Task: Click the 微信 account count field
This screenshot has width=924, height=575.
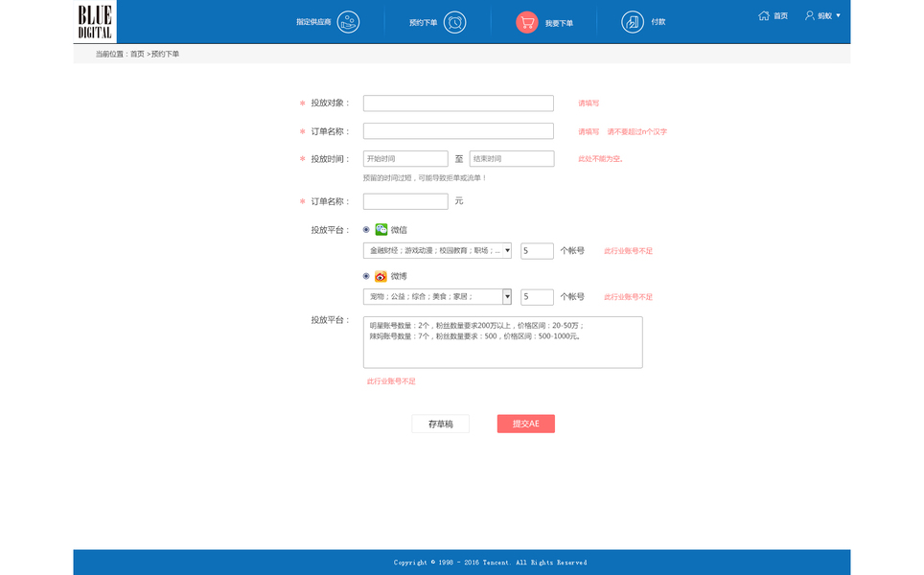Action: point(537,251)
